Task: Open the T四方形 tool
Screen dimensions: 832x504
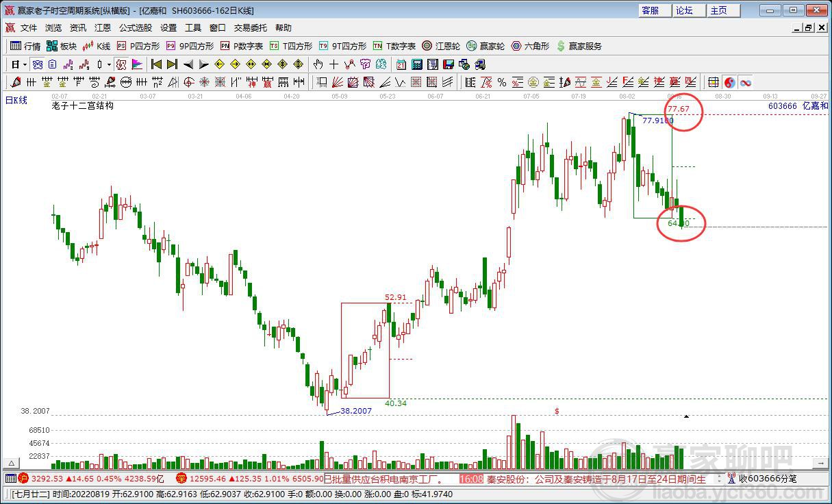Action: point(290,46)
